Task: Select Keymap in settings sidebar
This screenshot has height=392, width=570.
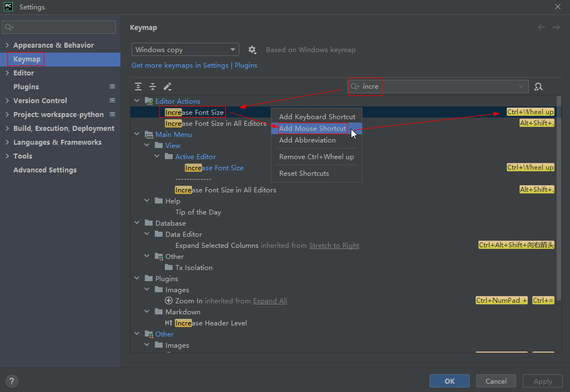Action: pos(60,59)
